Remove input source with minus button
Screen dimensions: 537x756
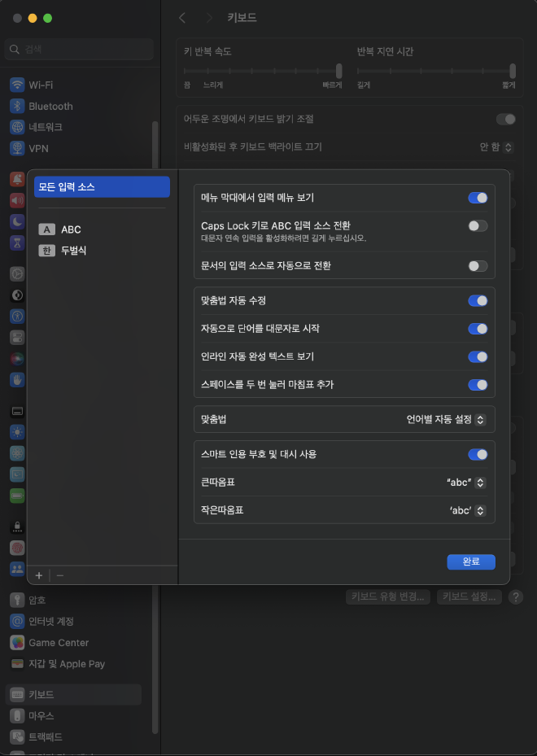(x=59, y=575)
